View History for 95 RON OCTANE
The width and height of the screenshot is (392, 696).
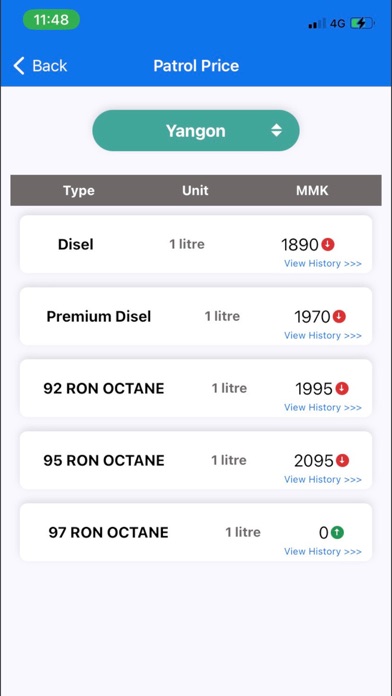click(323, 479)
